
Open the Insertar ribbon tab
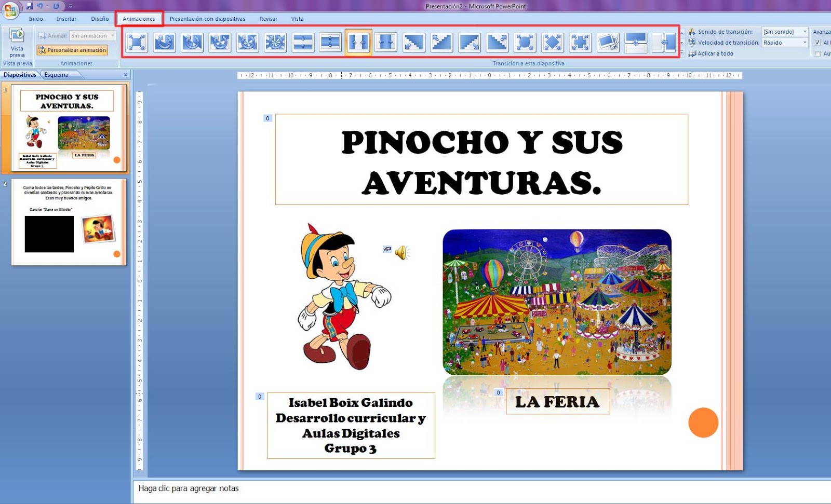(x=66, y=19)
